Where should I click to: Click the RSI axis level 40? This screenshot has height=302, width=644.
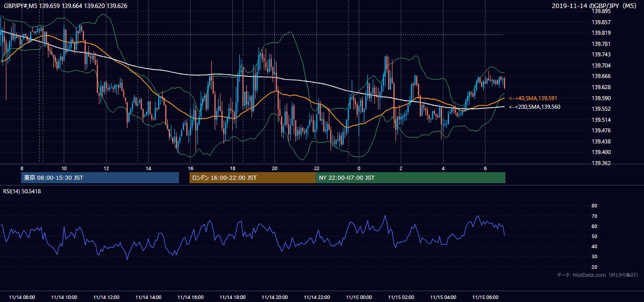[x=594, y=246]
